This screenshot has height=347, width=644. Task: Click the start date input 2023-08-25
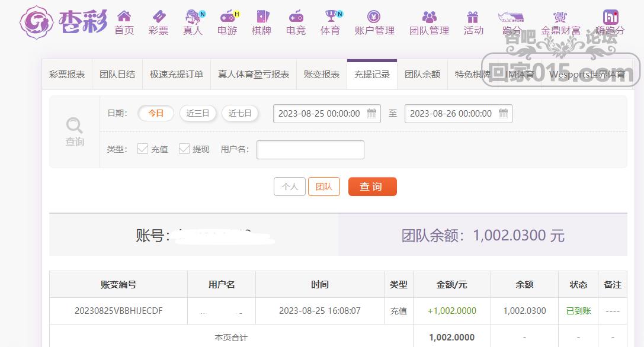click(327, 114)
